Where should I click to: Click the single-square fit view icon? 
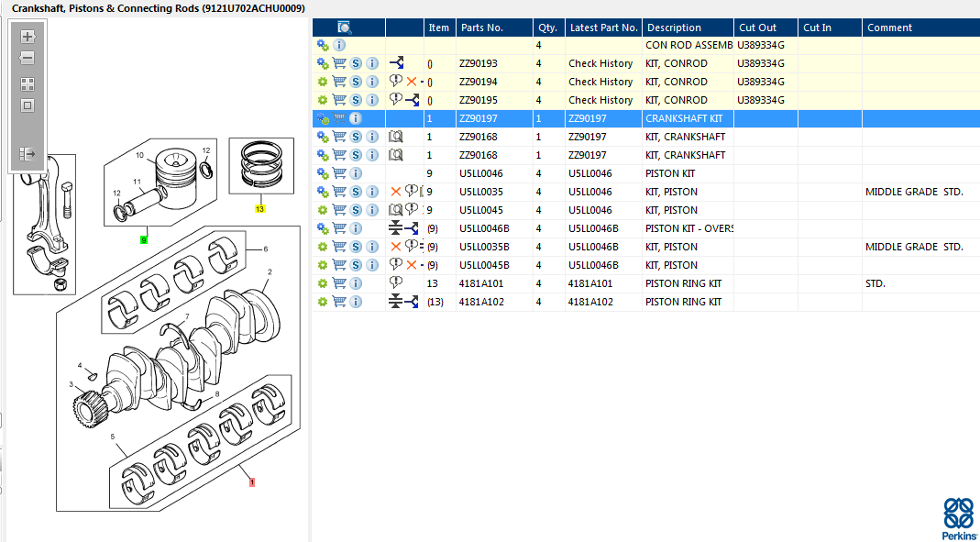28,105
